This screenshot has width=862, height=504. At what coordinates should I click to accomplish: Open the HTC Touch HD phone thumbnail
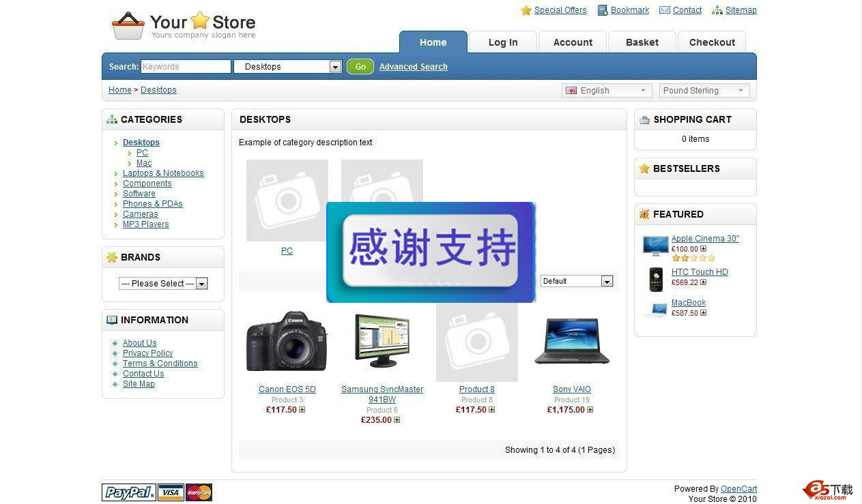[656, 280]
